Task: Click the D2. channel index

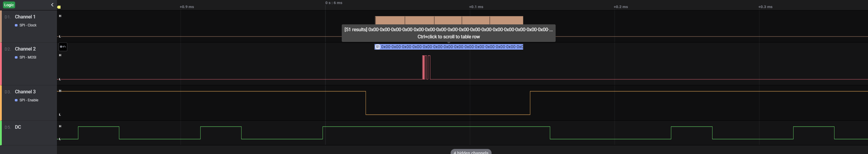Action: [8, 49]
